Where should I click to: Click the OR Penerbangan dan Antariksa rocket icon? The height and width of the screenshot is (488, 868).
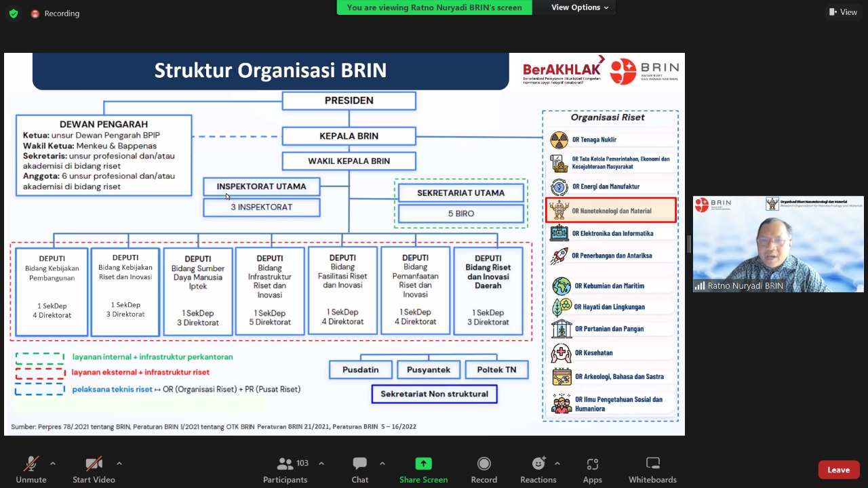pyautogui.click(x=559, y=256)
